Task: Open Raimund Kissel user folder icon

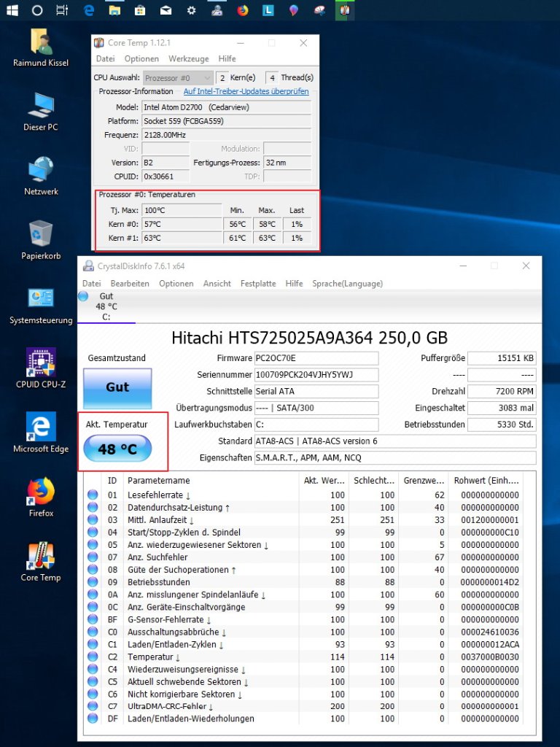Action: tap(41, 47)
